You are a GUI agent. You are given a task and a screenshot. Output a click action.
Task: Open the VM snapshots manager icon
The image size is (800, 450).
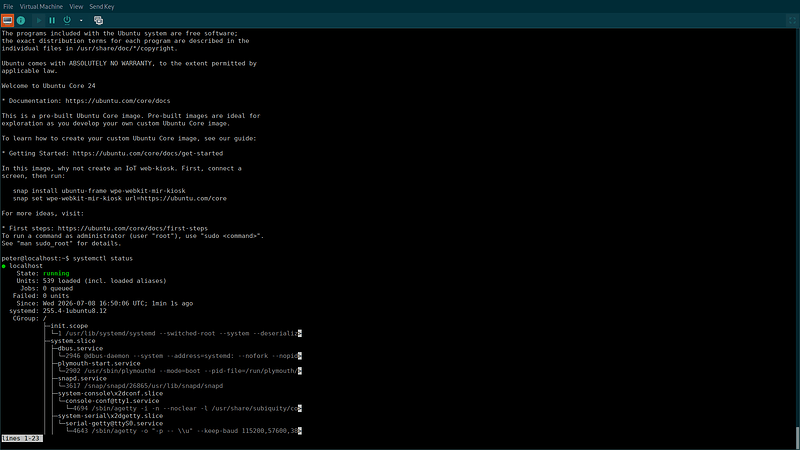[x=98, y=20]
